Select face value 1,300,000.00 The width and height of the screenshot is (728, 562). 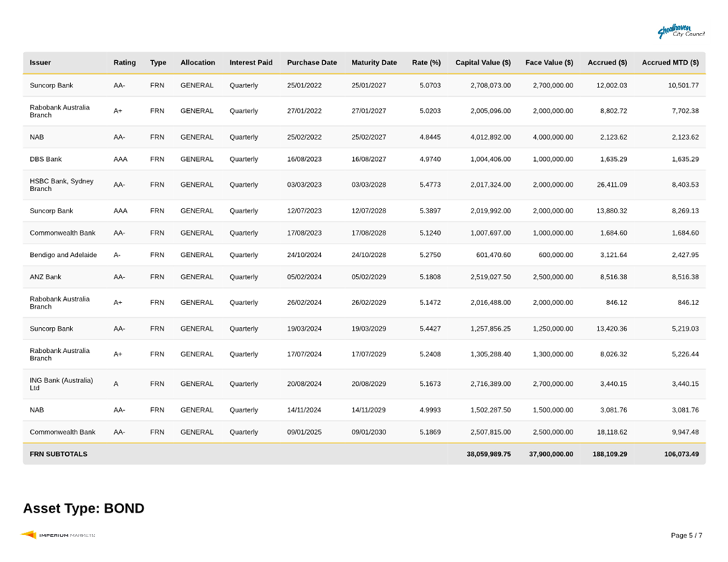pos(553,354)
